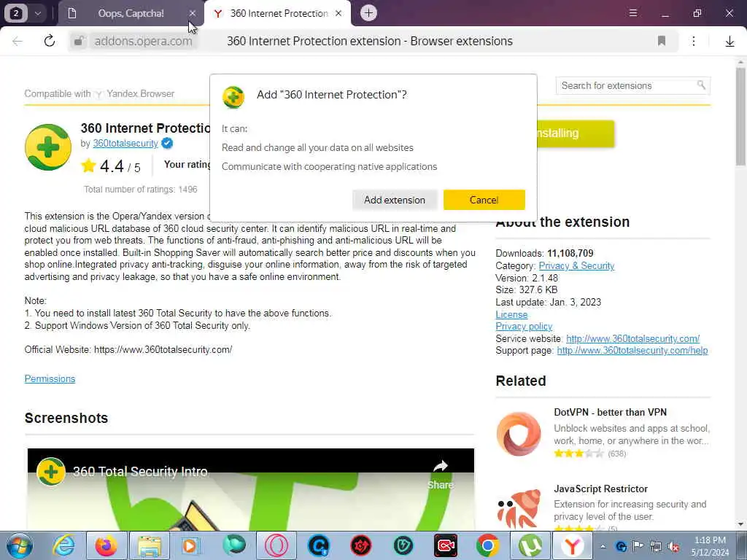The image size is (747, 560).
Task: Open the Privacy policy link
Action: 524,326
